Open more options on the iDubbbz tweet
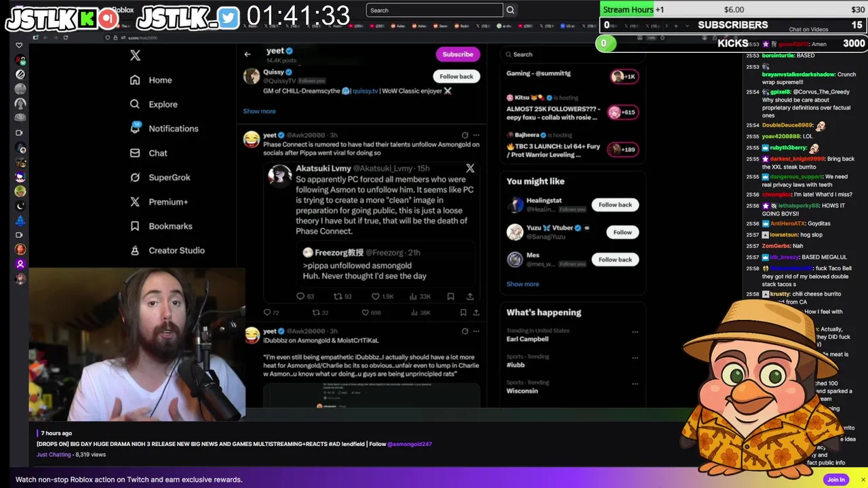This screenshot has height=488, width=868. point(476,331)
